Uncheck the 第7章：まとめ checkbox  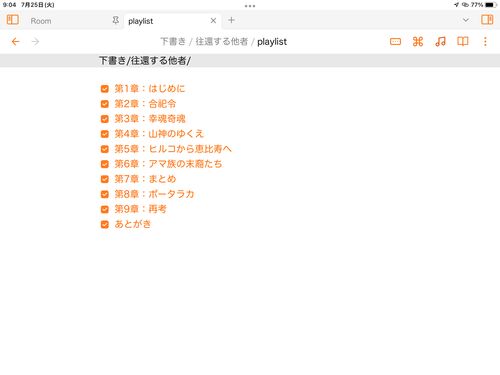tap(105, 179)
